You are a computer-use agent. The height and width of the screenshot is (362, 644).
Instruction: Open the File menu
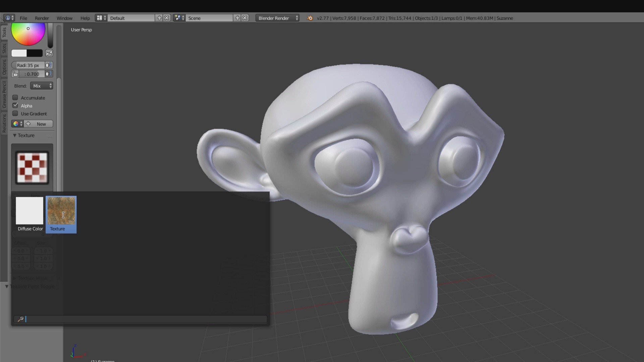23,18
